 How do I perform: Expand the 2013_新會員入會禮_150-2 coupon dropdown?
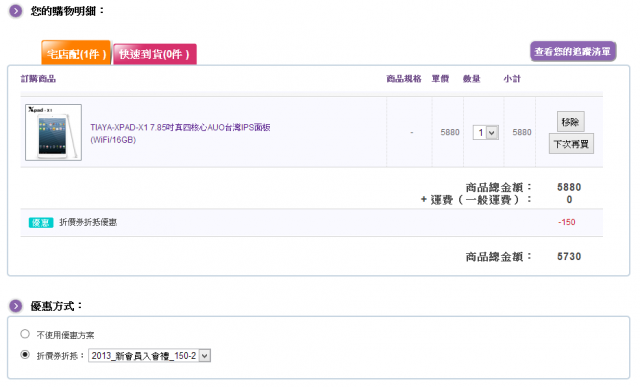(149, 356)
